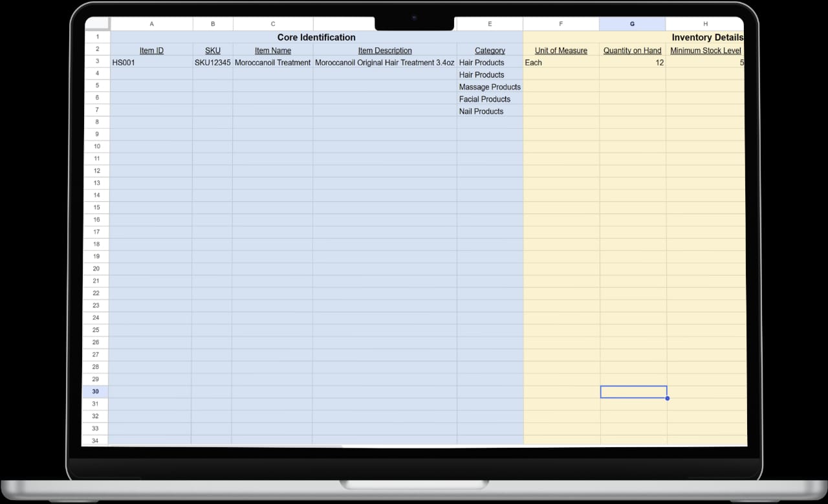Click the Minimum Stock Level header text
Screen dimensions: 828x504
click(x=706, y=50)
